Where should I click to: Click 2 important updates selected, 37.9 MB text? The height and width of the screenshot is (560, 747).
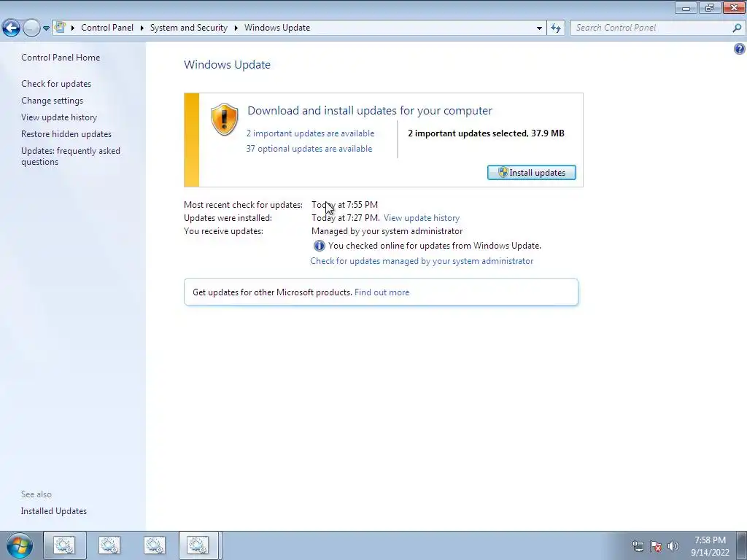point(486,133)
